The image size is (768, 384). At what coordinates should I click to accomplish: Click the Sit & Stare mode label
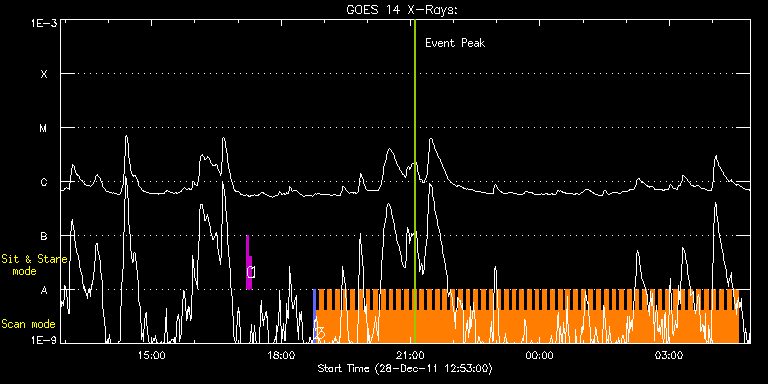tap(34, 265)
